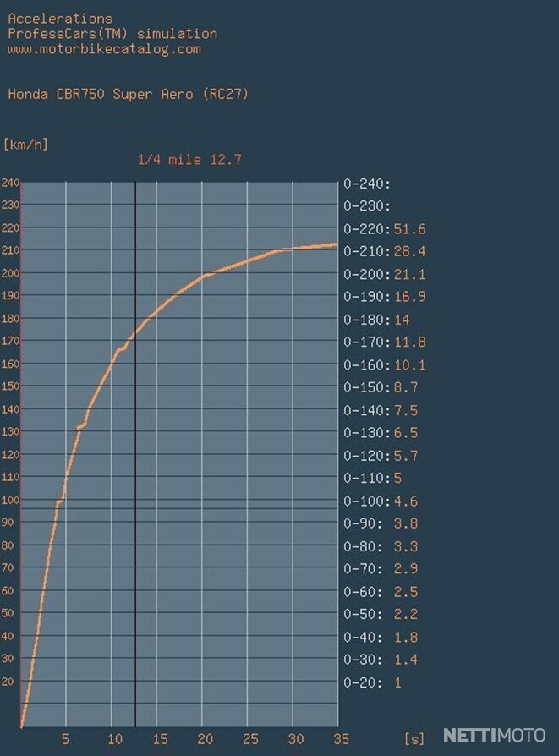Click the [s] x-axis unit label
This screenshot has height=756, width=559.
click(414, 739)
